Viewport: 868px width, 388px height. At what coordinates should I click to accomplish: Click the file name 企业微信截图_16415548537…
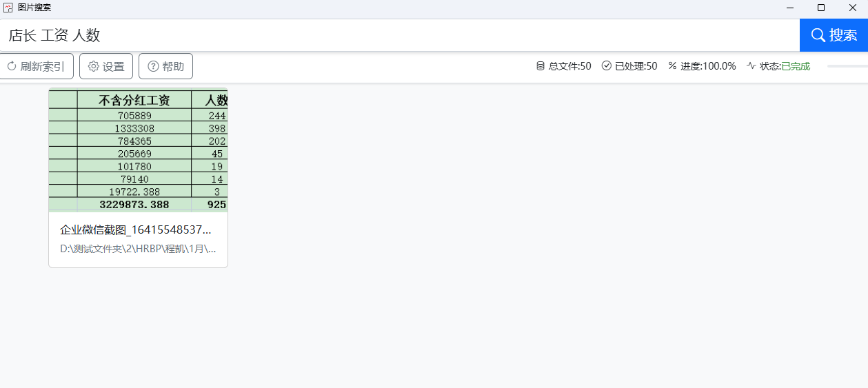tap(136, 229)
